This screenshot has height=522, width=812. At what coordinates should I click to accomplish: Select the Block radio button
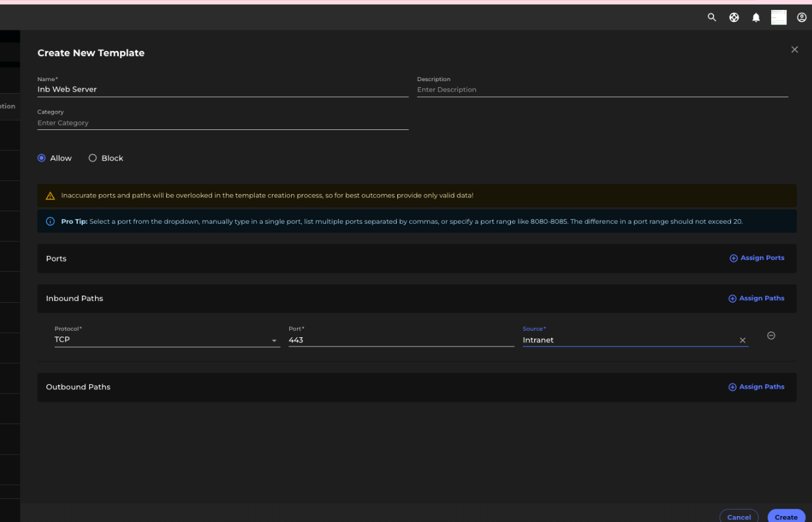click(93, 158)
